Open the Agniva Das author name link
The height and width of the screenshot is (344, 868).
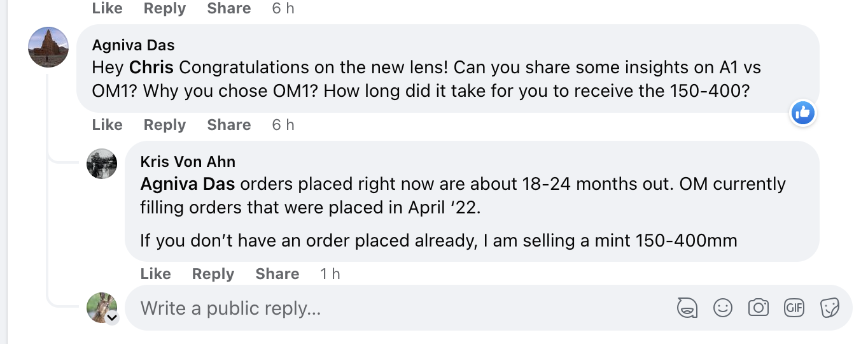[x=133, y=45]
